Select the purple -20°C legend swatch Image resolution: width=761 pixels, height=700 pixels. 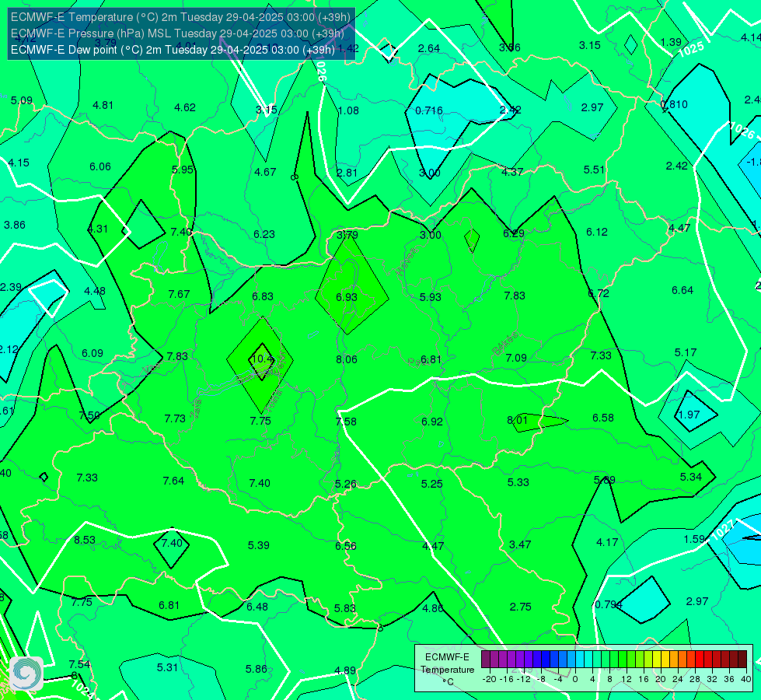(x=486, y=660)
